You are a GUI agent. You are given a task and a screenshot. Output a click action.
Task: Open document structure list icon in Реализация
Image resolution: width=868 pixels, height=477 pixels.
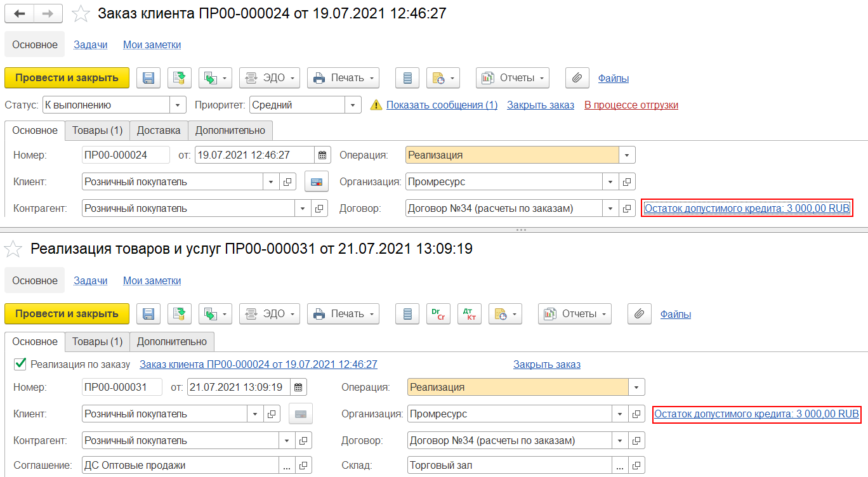407,314
